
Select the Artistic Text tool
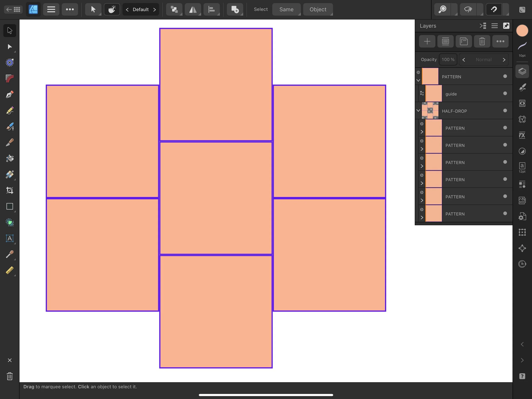9,238
